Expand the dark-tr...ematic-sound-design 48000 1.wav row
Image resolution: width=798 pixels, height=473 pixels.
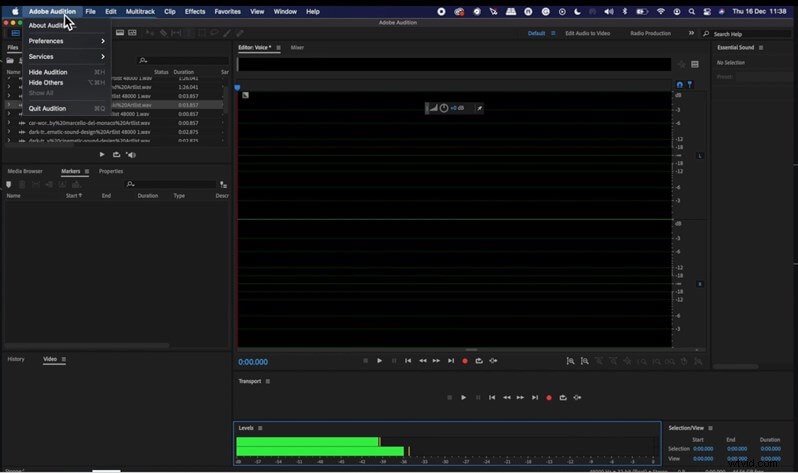tap(9, 132)
